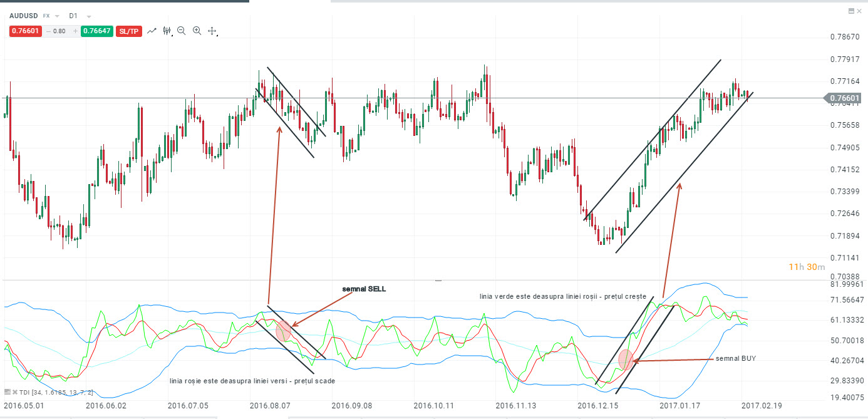Increase lot size with the plus control
This screenshot has height=419, width=868.
pyautogui.click(x=75, y=31)
